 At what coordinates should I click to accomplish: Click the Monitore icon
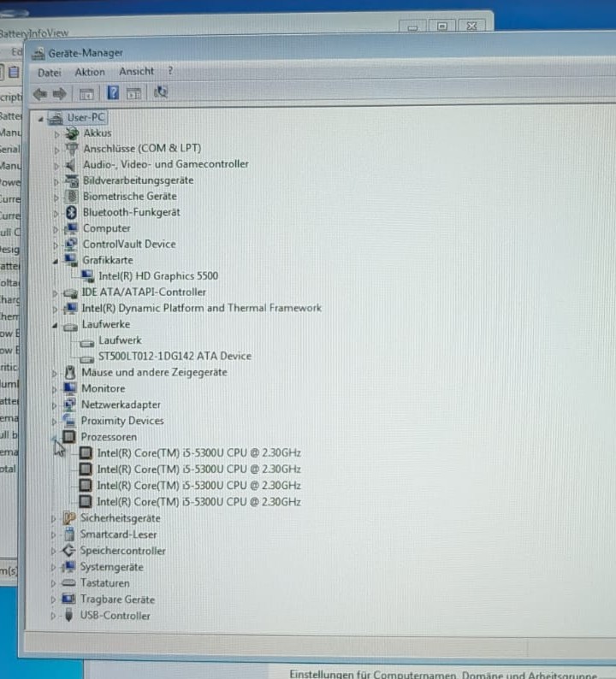coord(70,388)
